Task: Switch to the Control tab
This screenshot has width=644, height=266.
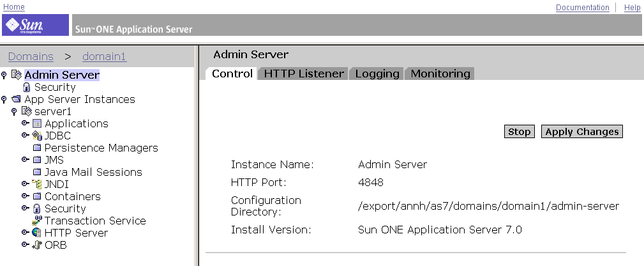Action: [232, 74]
